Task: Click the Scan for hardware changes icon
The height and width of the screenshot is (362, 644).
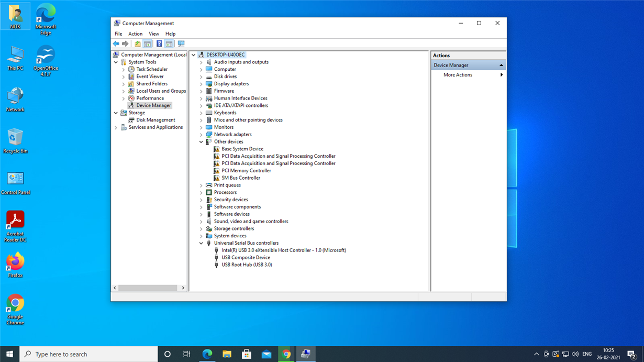Action: tap(181, 44)
